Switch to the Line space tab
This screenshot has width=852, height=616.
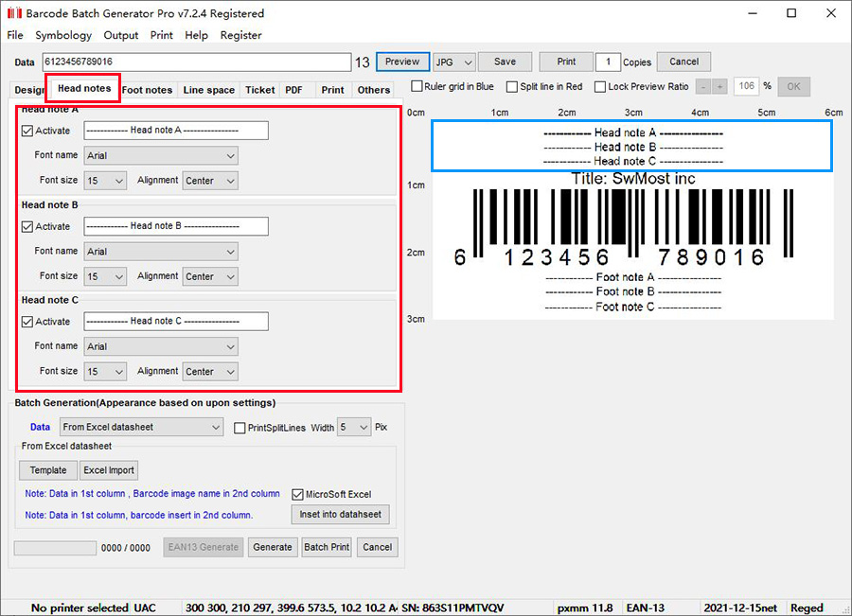(208, 90)
